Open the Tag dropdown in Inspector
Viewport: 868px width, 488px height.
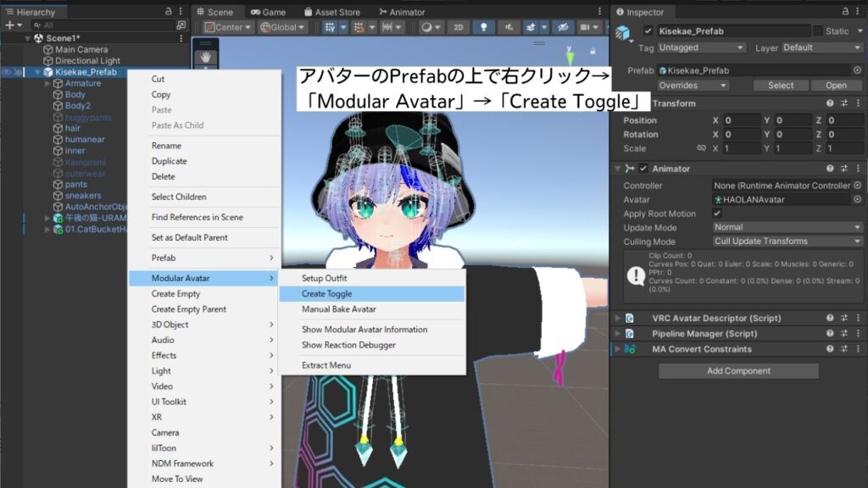click(x=701, y=47)
